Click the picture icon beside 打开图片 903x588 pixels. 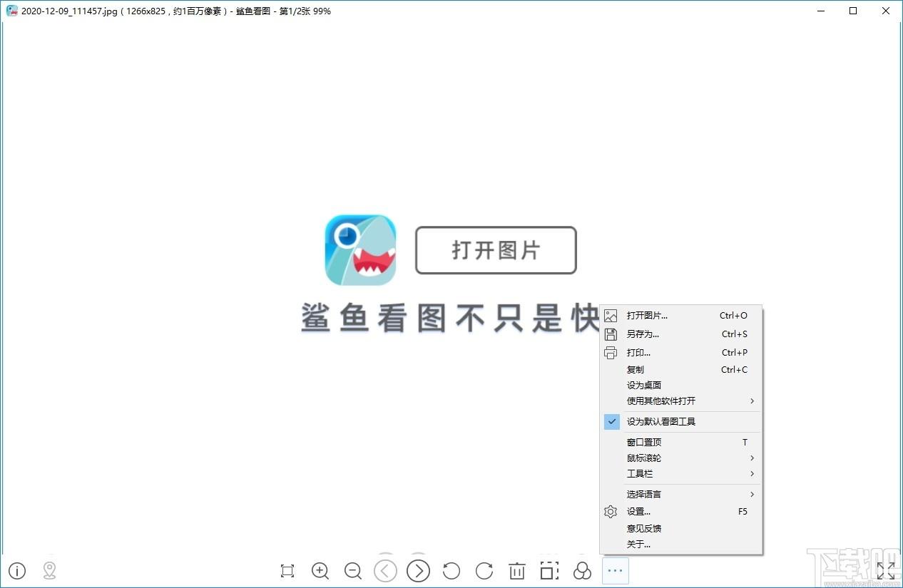[x=611, y=316]
